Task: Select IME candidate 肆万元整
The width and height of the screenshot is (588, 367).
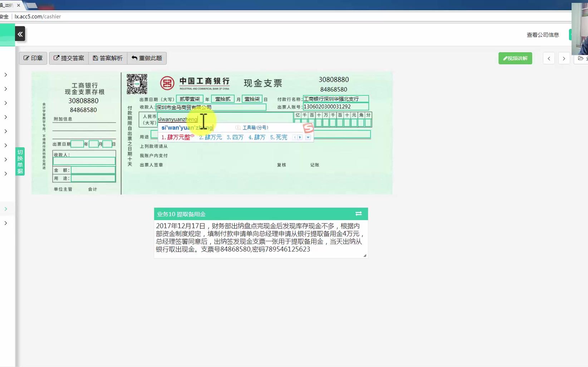Action: [177, 137]
